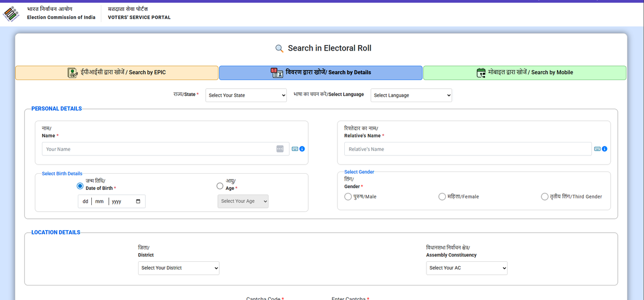Image resolution: width=644 pixels, height=300 pixels.
Task: Click the Select Birth Details legend
Action: [62, 174]
